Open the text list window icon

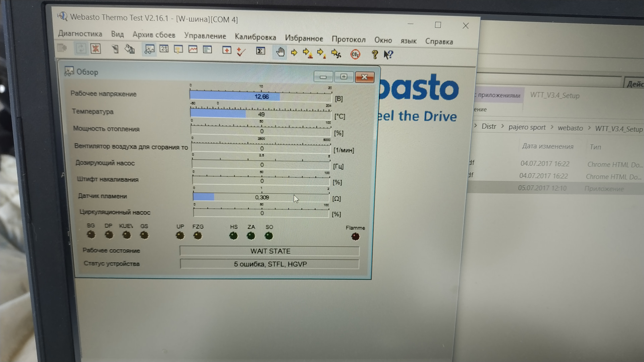pos(207,50)
